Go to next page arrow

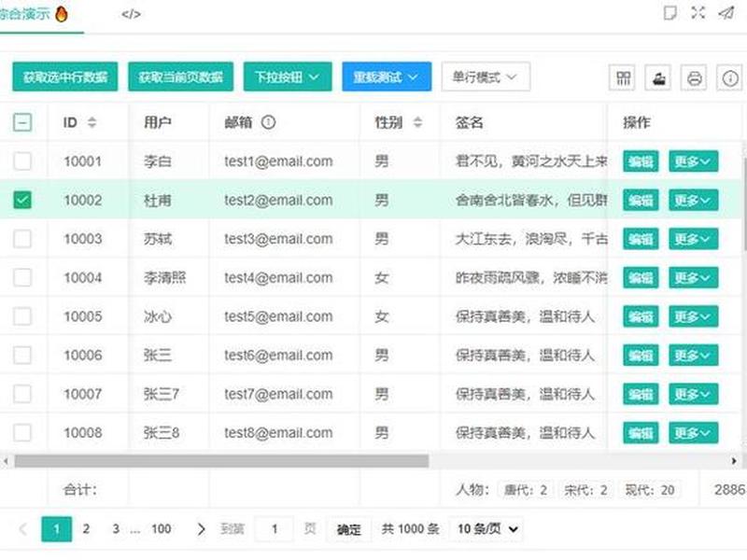click(x=201, y=529)
